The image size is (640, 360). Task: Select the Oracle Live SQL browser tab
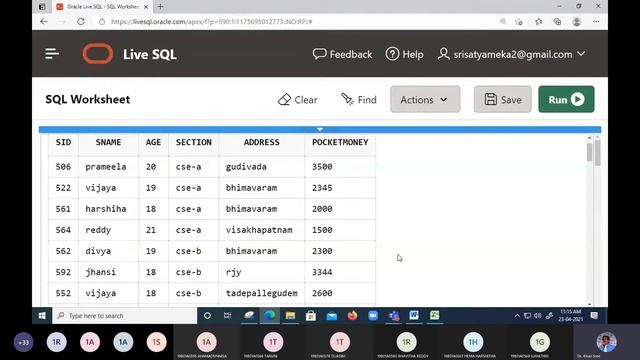click(x=102, y=7)
